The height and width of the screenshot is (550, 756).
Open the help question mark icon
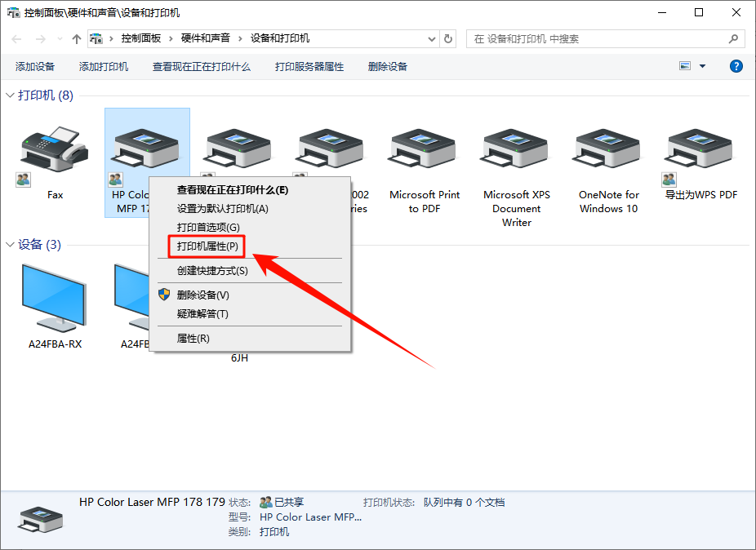point(736,66)
